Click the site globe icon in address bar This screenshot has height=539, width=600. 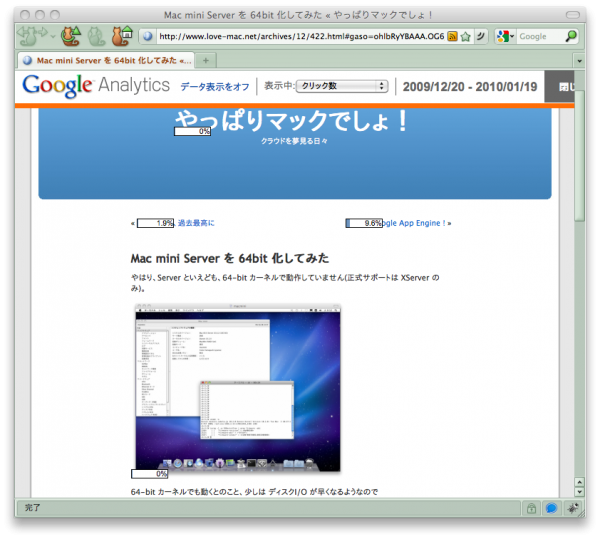point(147,36)
